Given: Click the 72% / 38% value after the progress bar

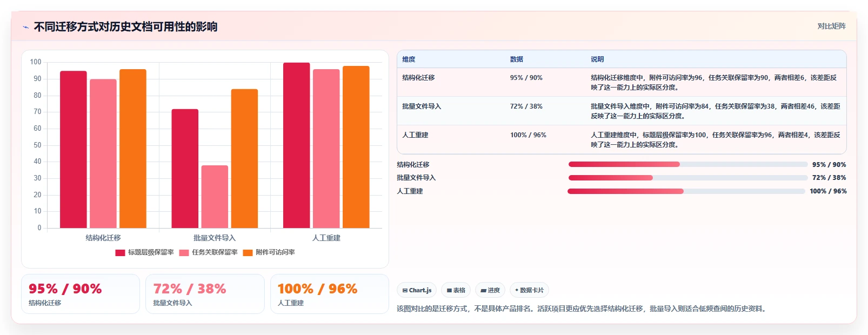Looking at the screenshot, I should point(829,178).
